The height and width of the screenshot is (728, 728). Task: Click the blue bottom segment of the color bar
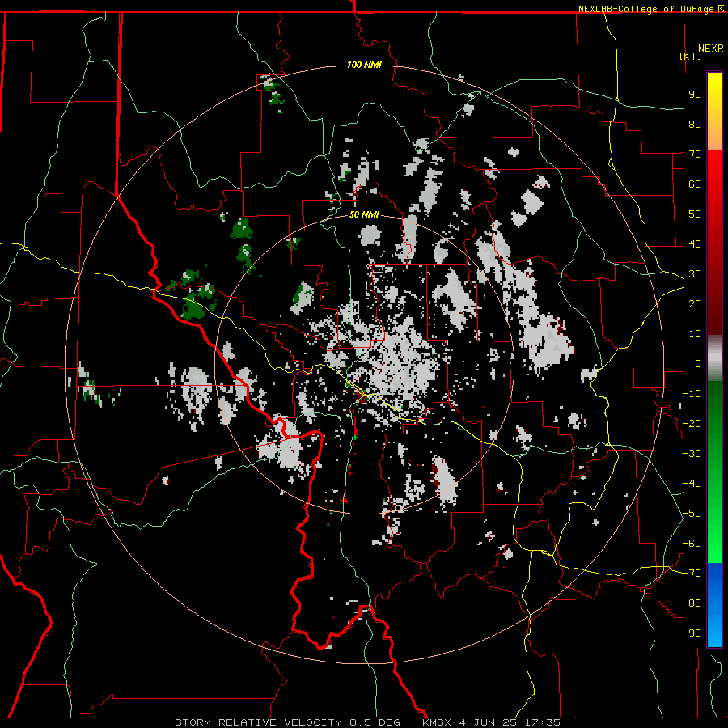714,604
